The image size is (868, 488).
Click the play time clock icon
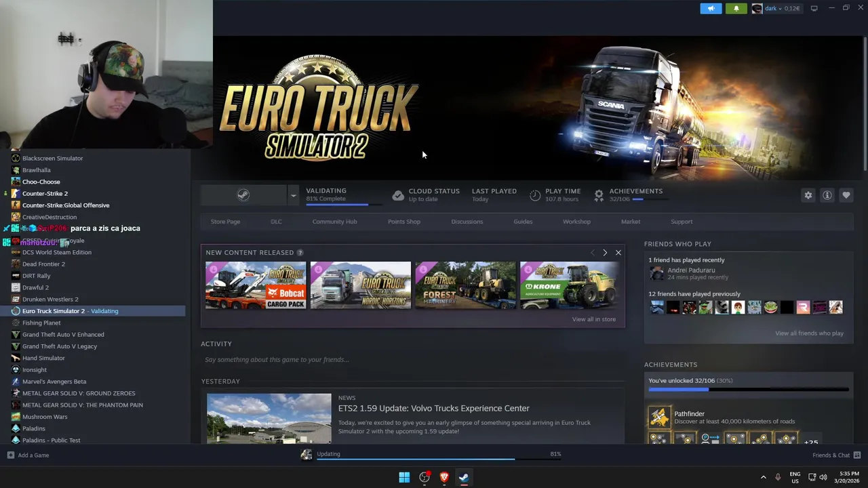tap(535, 196)
